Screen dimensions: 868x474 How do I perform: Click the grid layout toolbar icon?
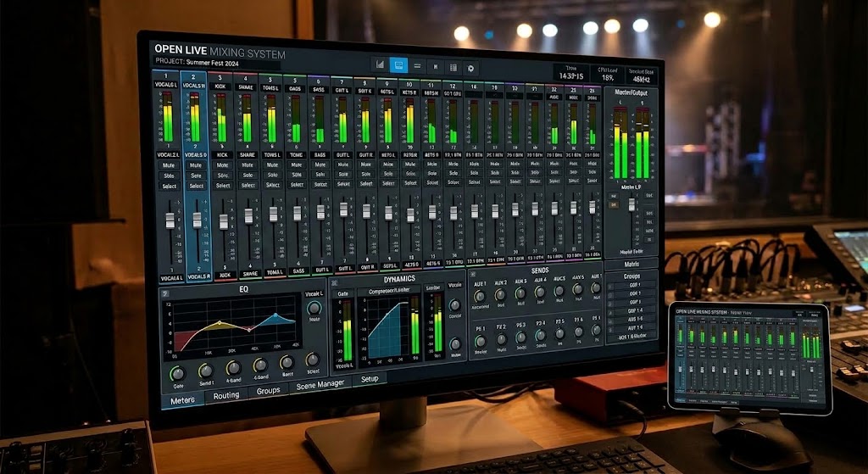click(453, 68)
